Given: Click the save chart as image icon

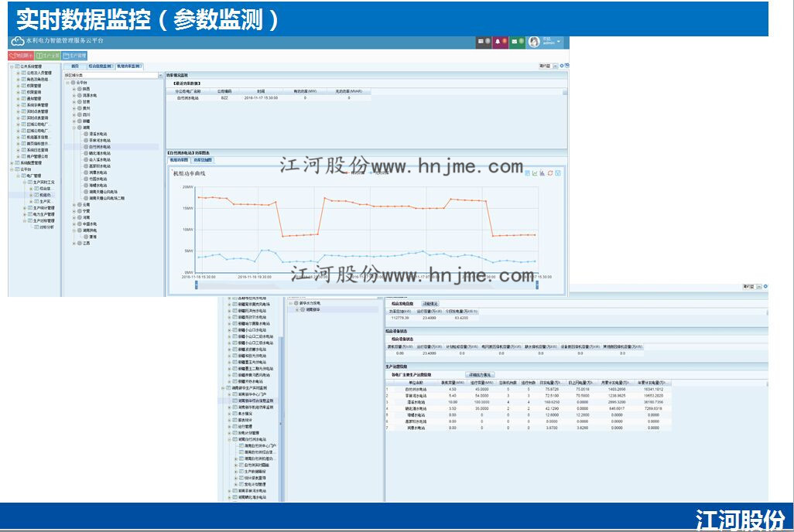Looking at the screenshot, I should [x=557, y=173].
